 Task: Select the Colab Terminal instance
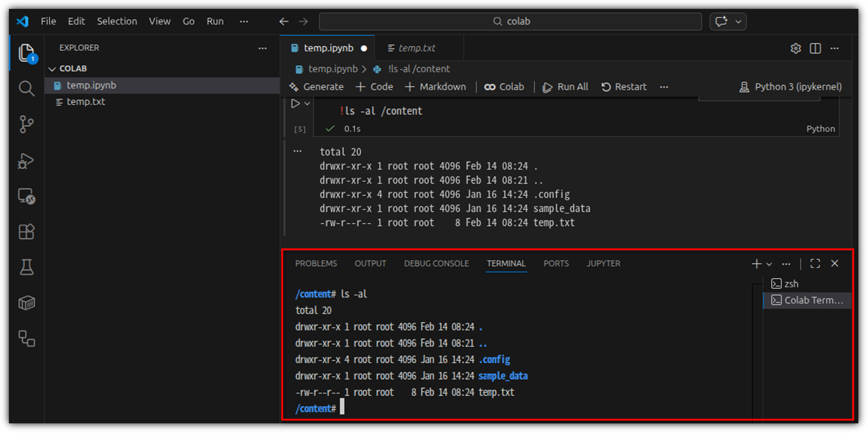[x=807, y=301]
